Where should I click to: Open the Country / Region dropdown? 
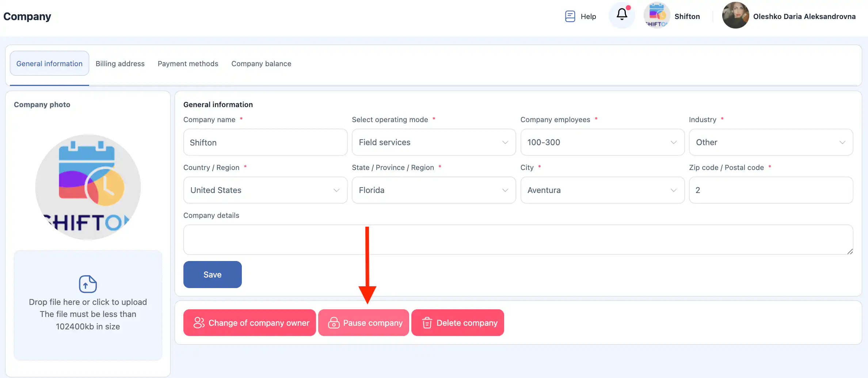point(265,190)
